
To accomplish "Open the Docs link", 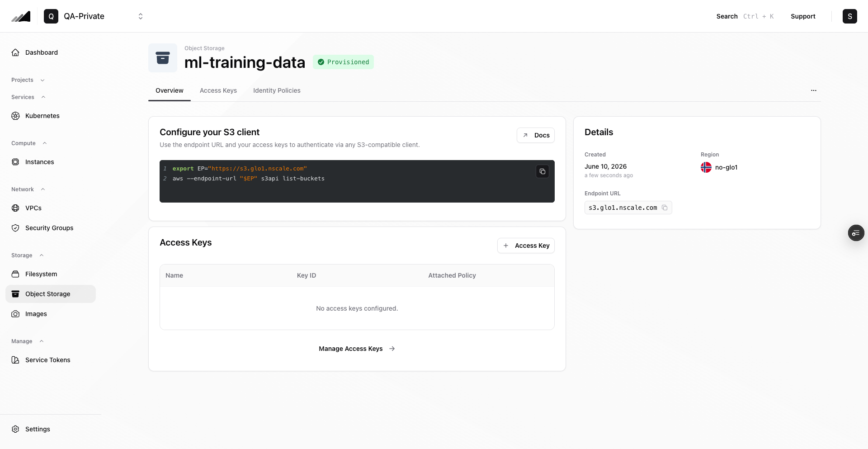I will 536,135.
